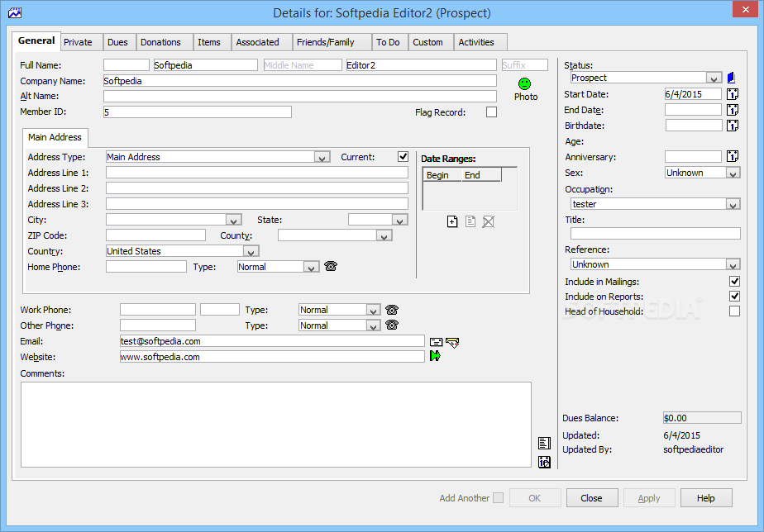This screenshot has width=764, height=532.
Task: Open the Address Type dropdown
Action: click(x=322, y=157)
